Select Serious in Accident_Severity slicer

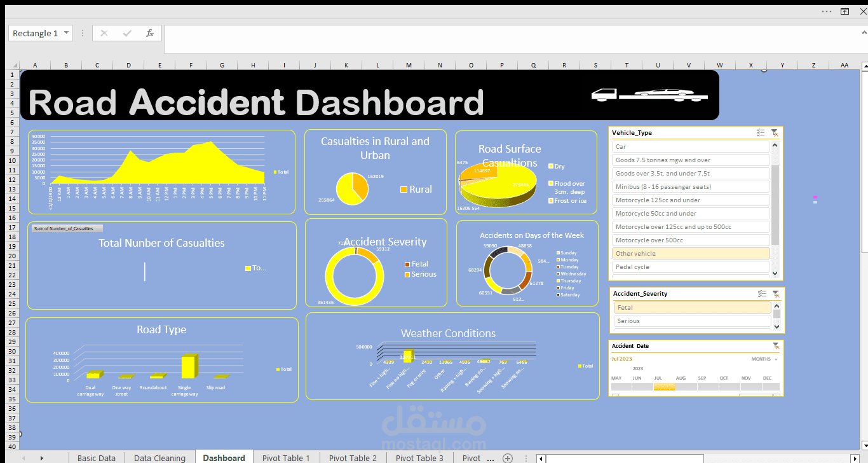click(693, 321)
